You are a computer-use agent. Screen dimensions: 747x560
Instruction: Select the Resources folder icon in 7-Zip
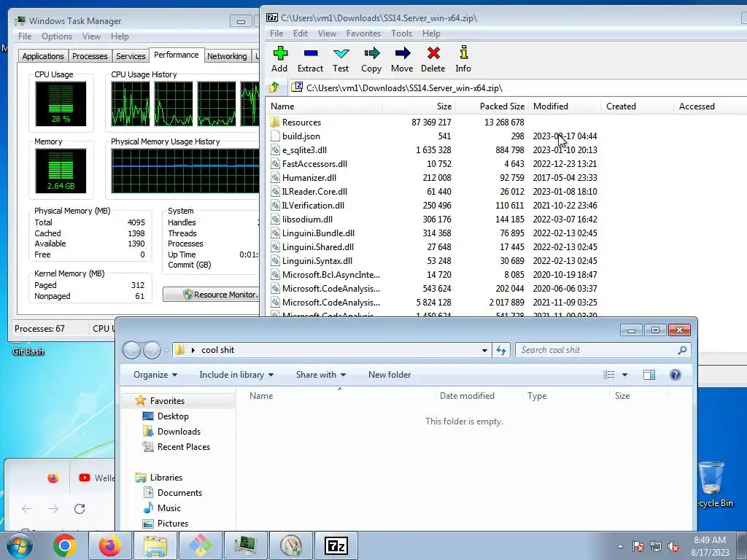click(274, 122)
